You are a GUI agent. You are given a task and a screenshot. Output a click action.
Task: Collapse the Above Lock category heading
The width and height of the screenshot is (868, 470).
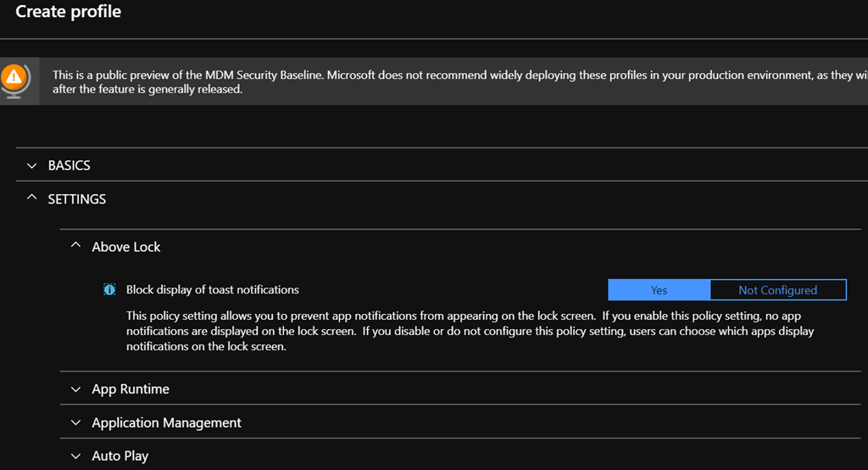126,247
